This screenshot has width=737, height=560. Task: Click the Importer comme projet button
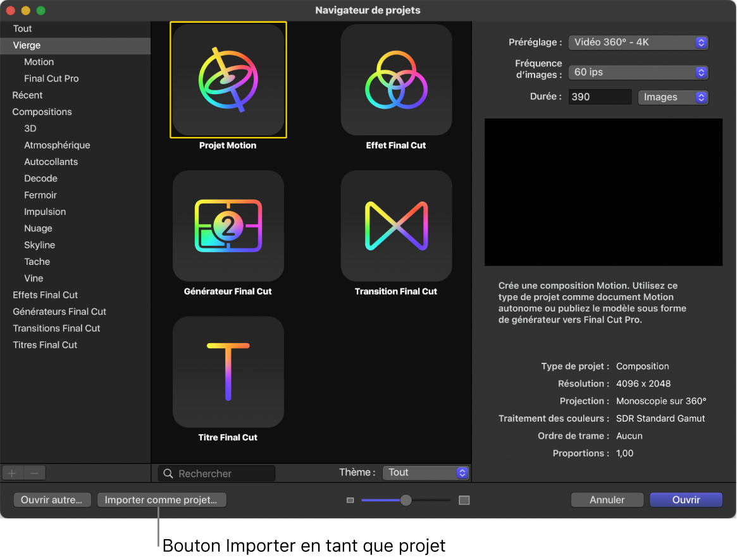coord(161,499)
